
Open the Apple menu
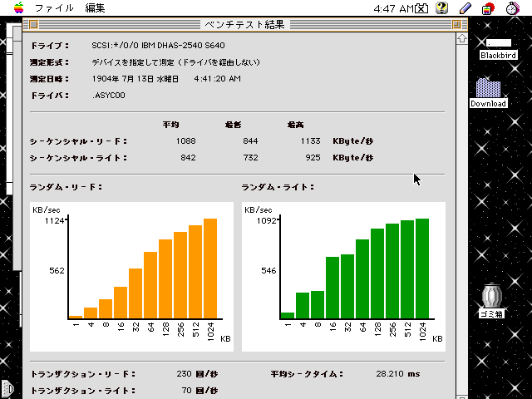click(19, 7)
